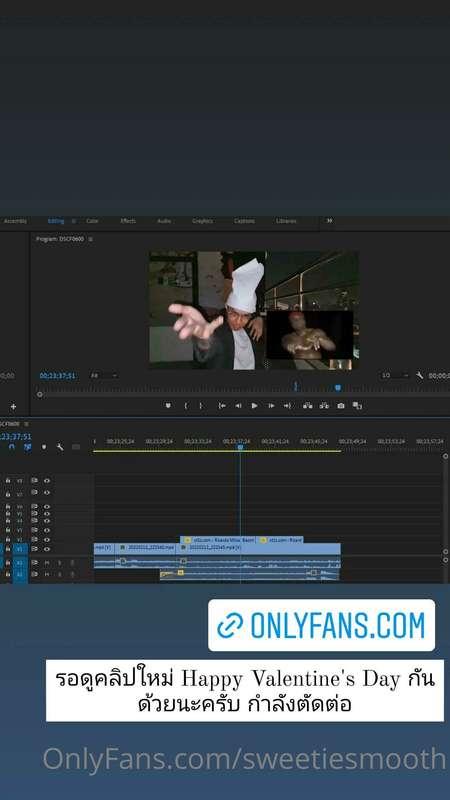Click the timeline vertical zoom handle at top right
Viewport: 450px width, 800px height.
[x=445, y=456]
